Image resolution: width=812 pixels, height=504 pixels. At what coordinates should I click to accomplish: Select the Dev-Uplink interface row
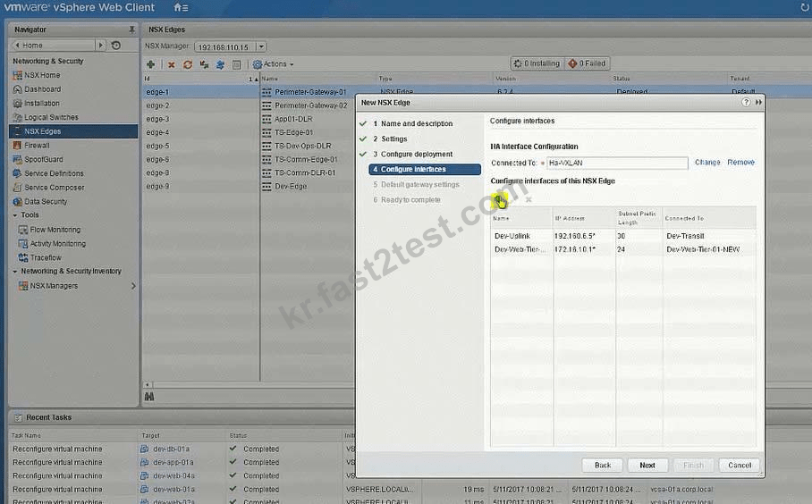[x=623, y=236]
